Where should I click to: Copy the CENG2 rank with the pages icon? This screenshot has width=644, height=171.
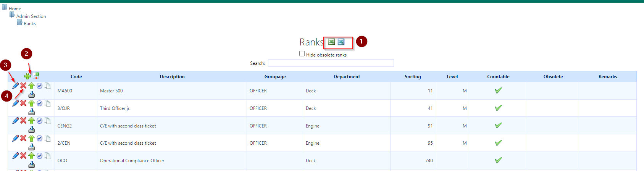[47, 121]
